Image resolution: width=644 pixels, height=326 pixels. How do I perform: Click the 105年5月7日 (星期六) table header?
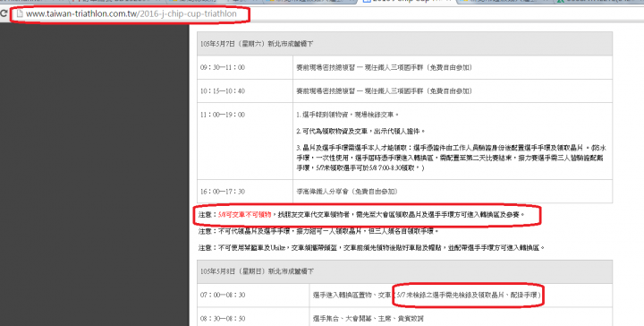click(x=404, y=44)
